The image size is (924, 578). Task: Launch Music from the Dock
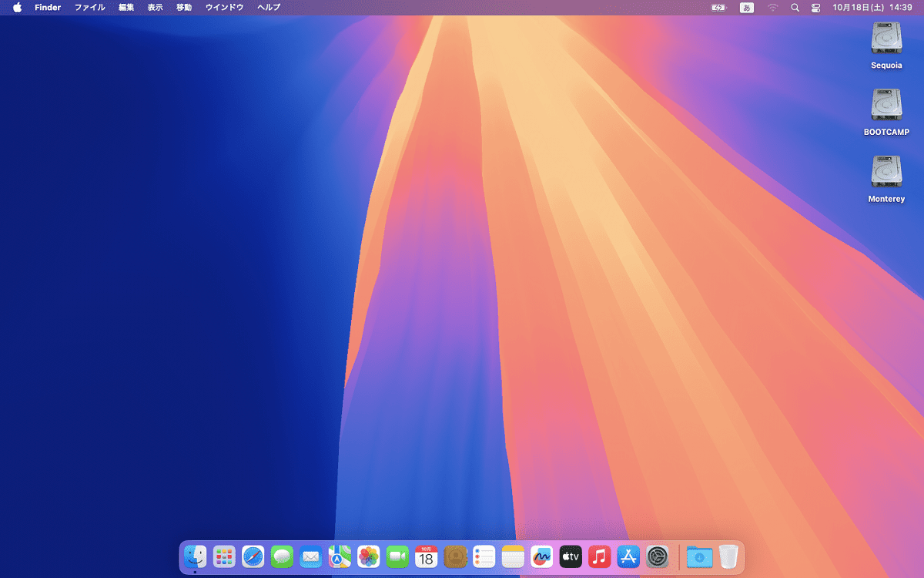600,556
